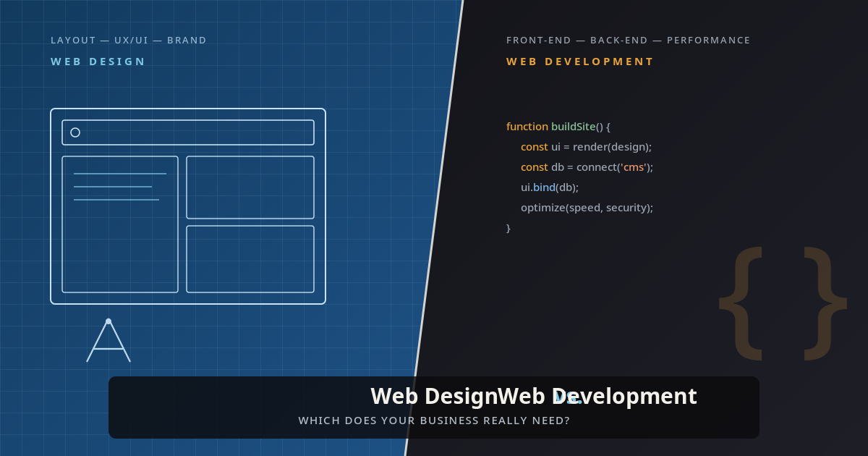Click the upper right wireframe content box
The height and width of the screenshot is (456, 868).
pyautogui.click(x=250, y=187)
